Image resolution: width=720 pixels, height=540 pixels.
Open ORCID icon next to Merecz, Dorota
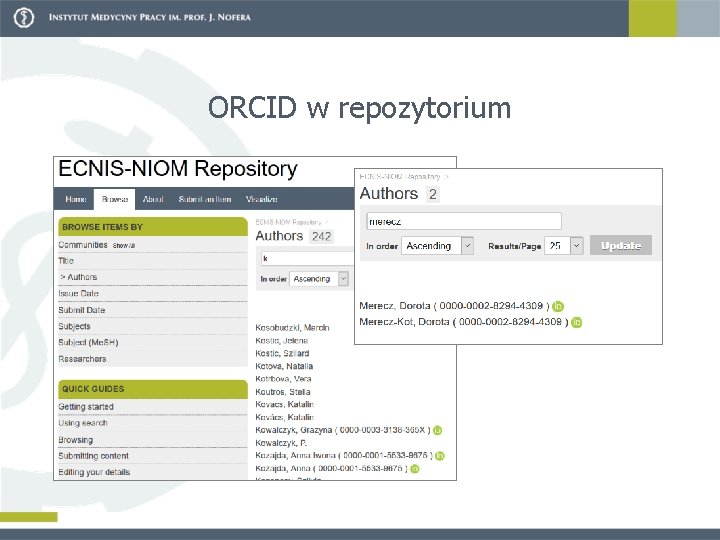[558, 306]
